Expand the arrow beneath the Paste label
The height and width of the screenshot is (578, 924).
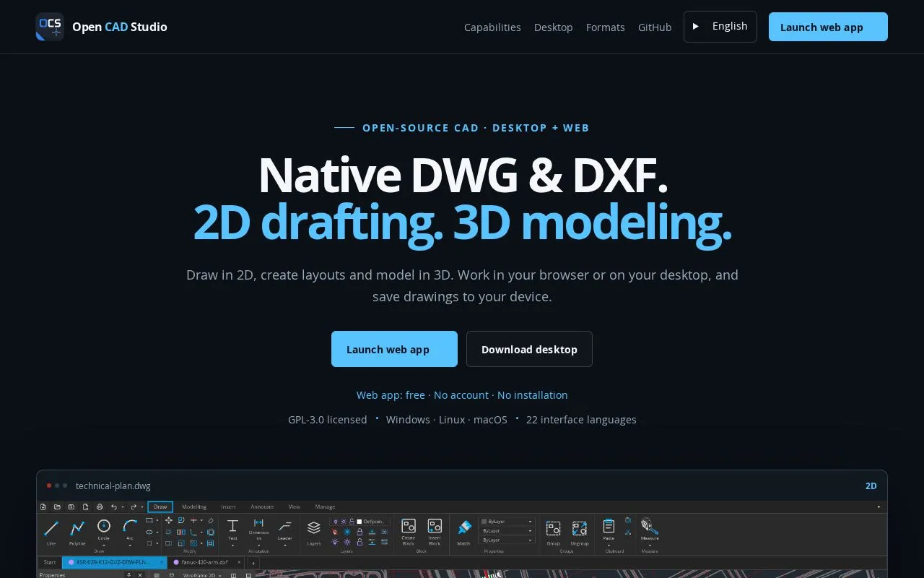[609, 545]
